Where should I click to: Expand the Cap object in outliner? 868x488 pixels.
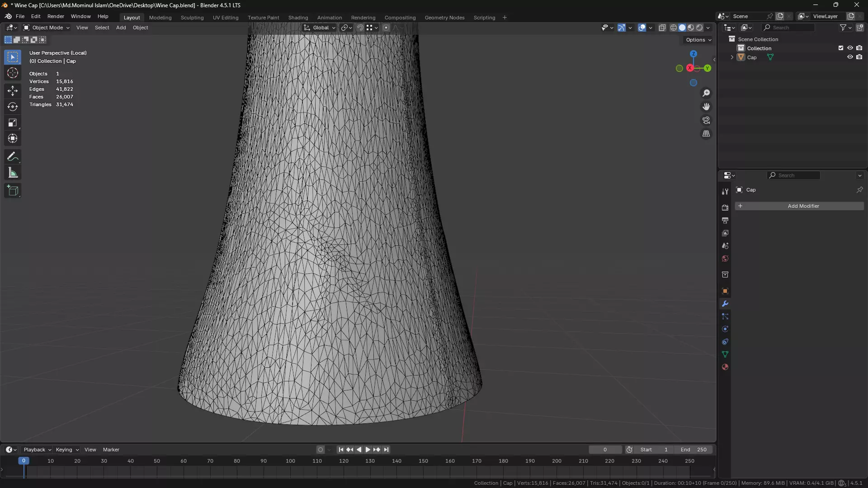coord(732,57)
